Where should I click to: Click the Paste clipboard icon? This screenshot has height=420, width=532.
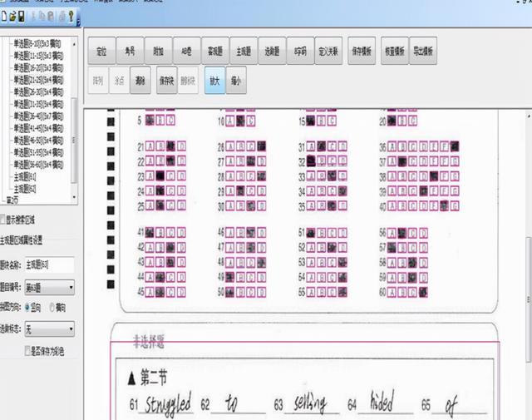click(x=51, y=17)
